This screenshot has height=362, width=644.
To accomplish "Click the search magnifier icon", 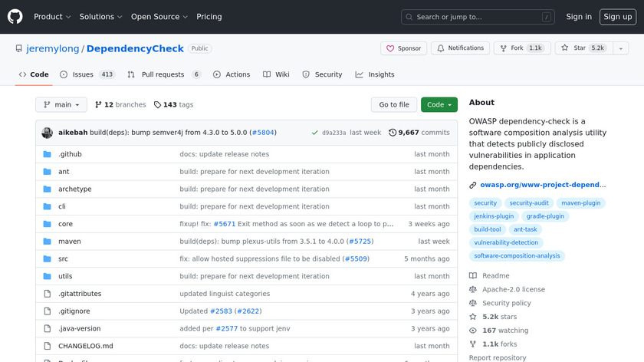I will (409, 17).
